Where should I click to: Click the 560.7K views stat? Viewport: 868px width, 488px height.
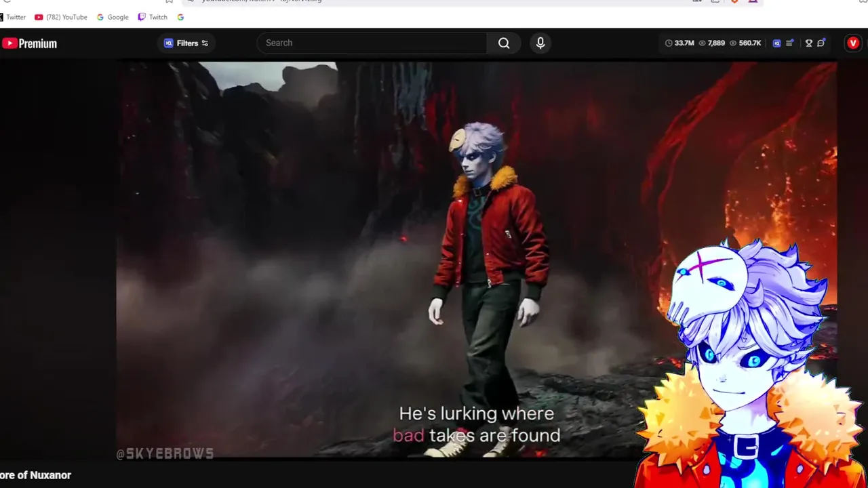[745, 43]
